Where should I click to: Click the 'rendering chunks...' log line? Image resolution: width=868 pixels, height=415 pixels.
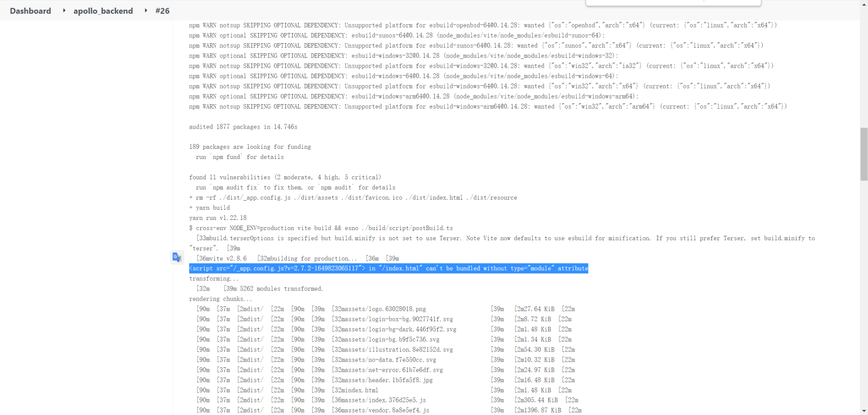click(x=221, y=299)
